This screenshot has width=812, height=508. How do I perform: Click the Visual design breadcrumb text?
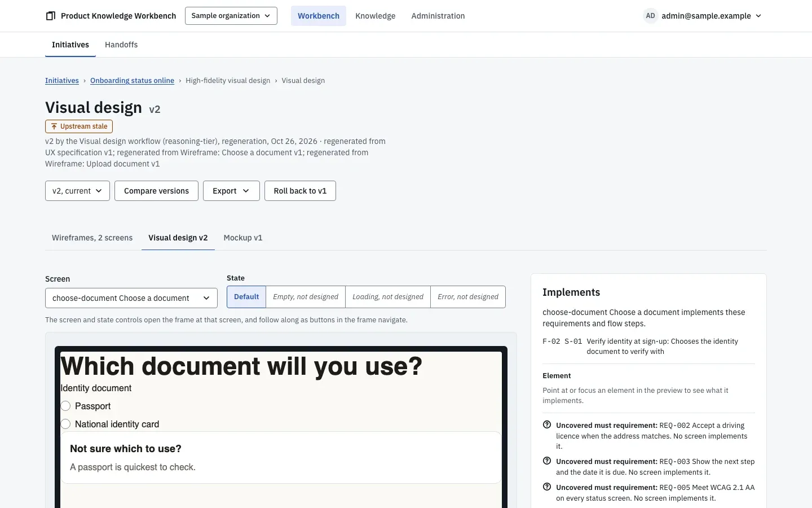click(303, 81)
